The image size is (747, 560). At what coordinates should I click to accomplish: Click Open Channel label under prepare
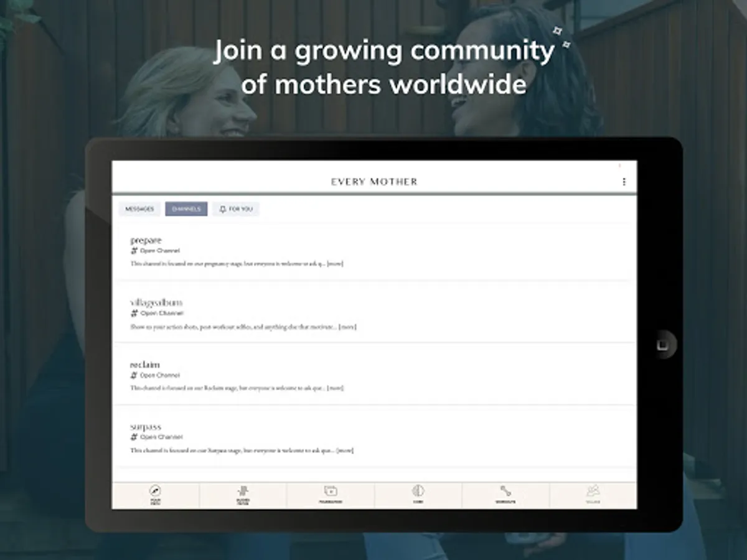tap(160, 251)
